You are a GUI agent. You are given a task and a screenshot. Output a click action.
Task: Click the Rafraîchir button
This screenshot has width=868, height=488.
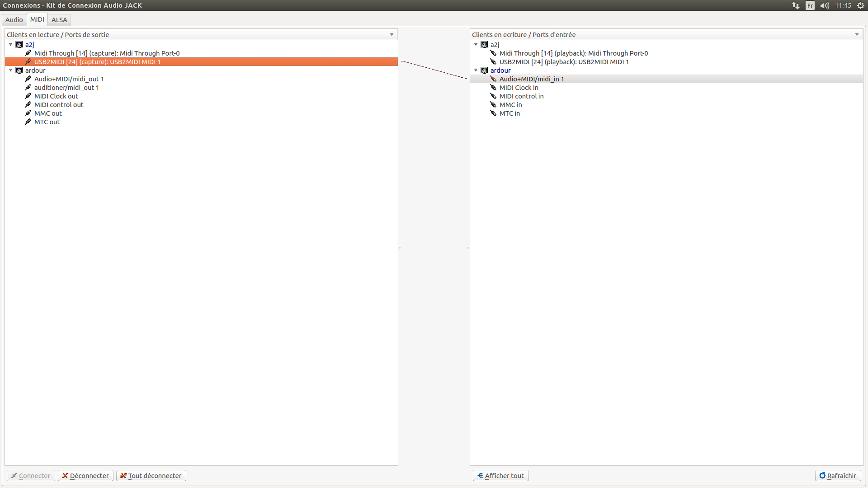[x=838, y=476]
